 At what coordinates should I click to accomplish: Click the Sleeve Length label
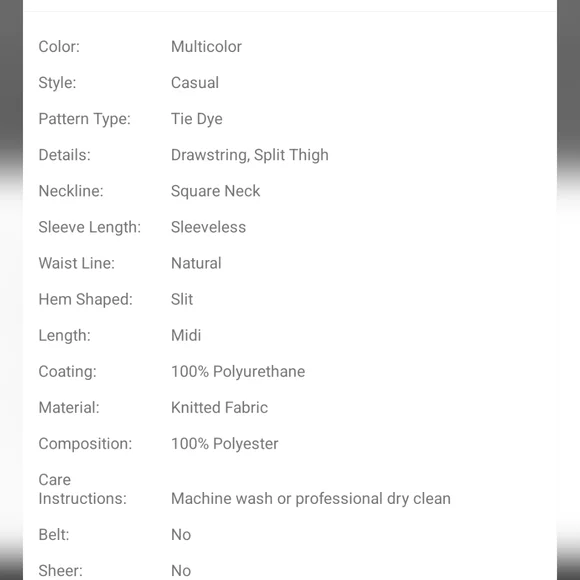coord(90,227)
